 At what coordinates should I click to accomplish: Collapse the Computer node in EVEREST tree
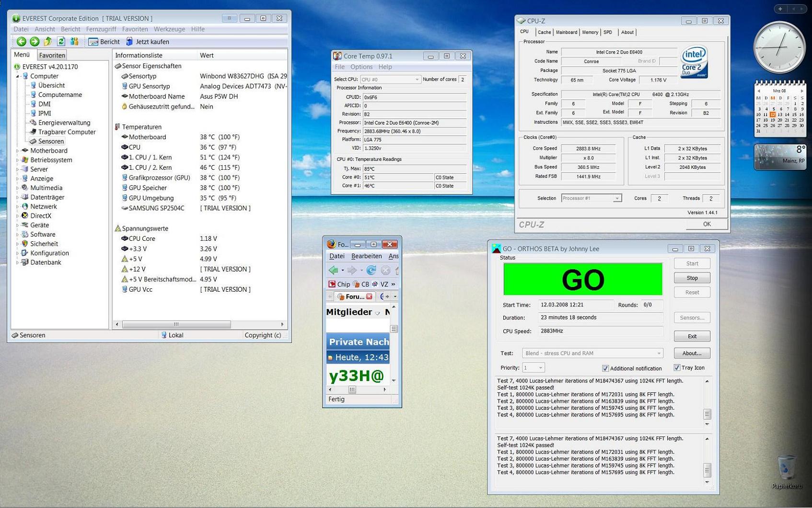tap(17, 76)
